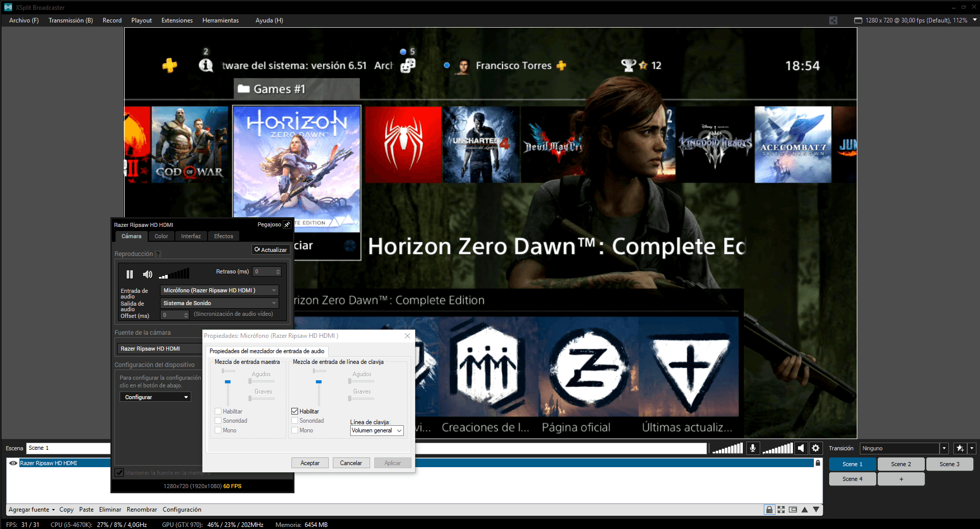This screenshot has height=529, width=980.
Task: Open the Línea de clavija Volumen general dropdown
Action: pos(377,431)
